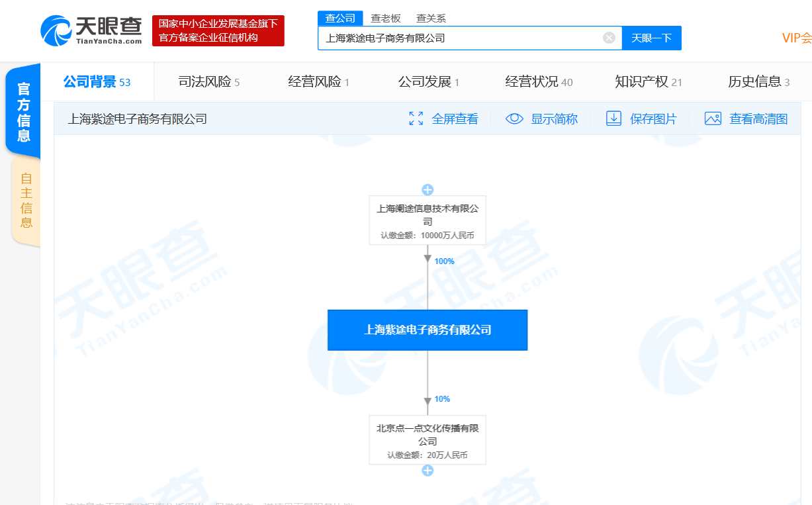The width and height of the screenshot is (812, 505).
Task: Click the save image download icon
Action: point(614,118)
